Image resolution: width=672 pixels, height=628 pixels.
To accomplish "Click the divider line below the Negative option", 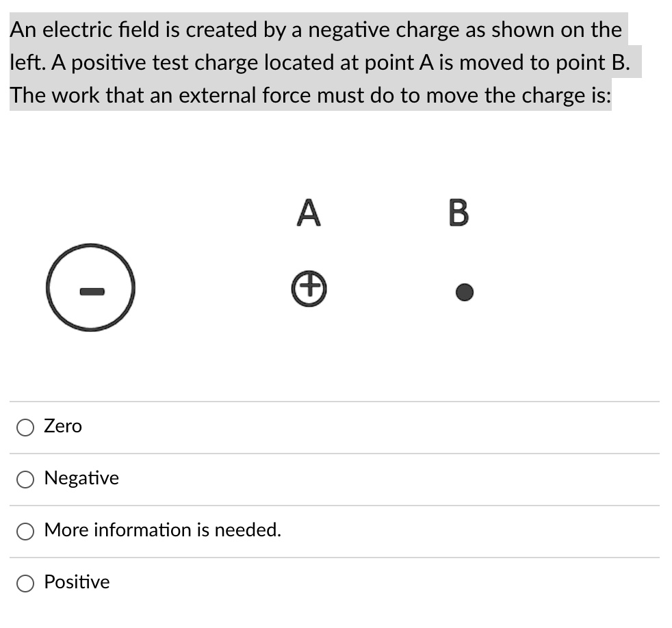I will click(x=335, y=505).
